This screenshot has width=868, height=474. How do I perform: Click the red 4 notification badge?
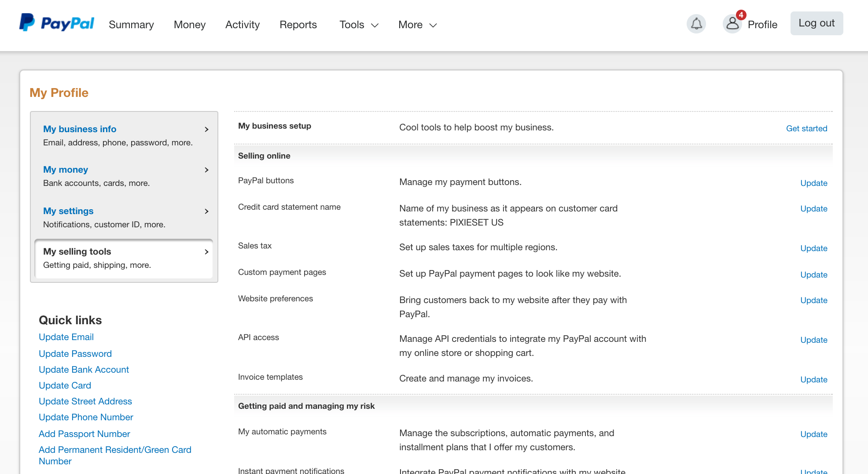741,15
